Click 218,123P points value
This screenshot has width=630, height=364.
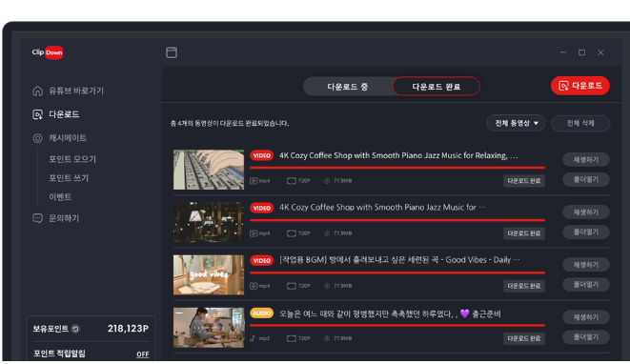(x=128, y=329)
